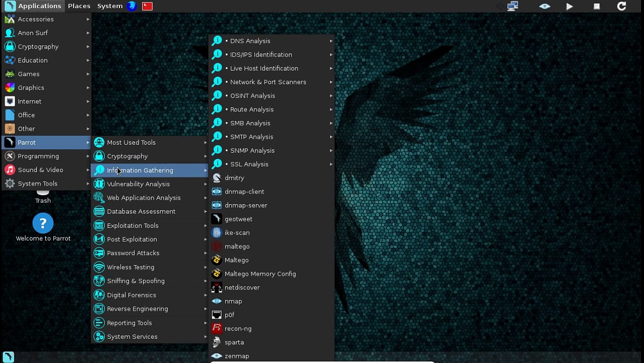Select Database Assessment menu entry
644x363 pixels.
coord(150,211)
